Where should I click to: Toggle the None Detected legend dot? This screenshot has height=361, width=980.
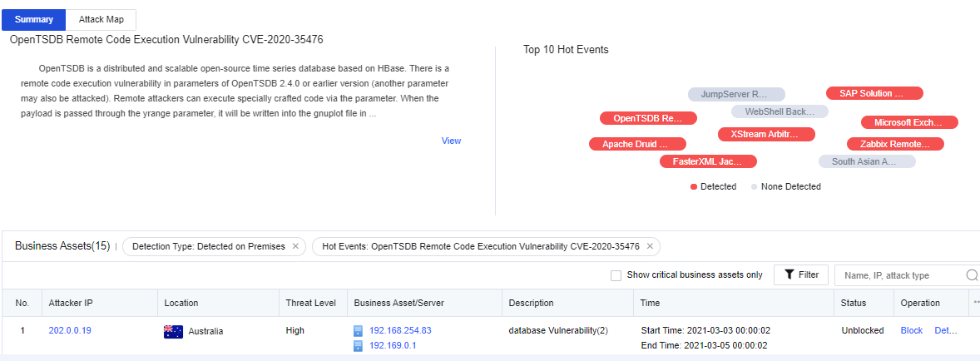pos(754,187)
